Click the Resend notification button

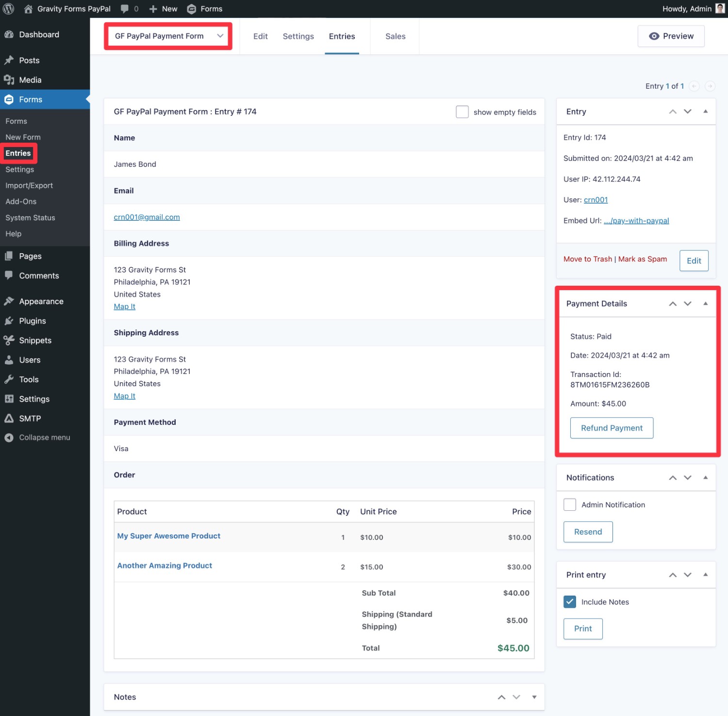coord(588,532)
